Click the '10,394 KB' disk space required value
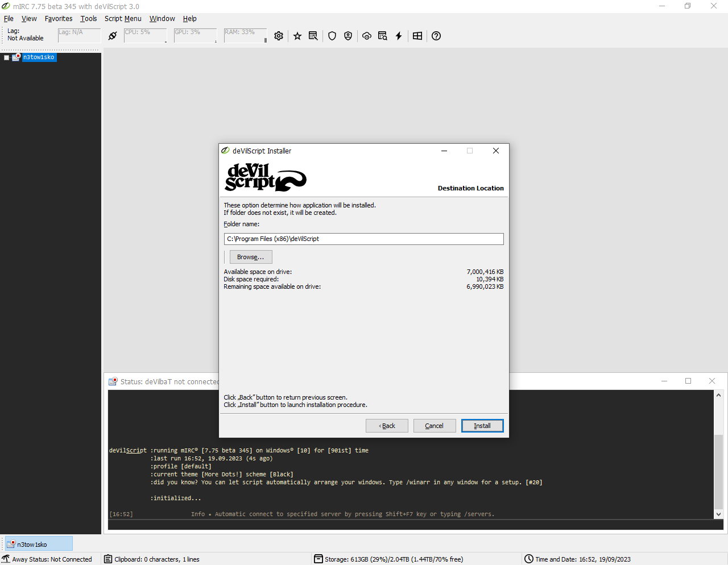The width and height of the screenshot is (728, 565). pyautogui.click(x=490, y=279)
